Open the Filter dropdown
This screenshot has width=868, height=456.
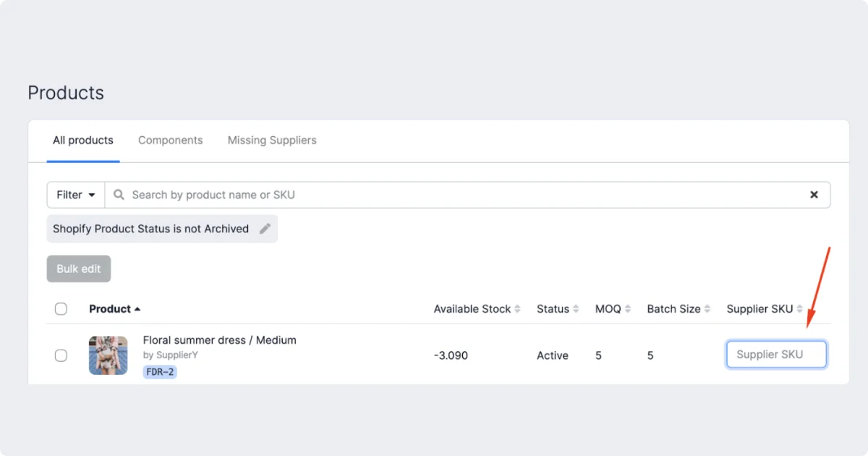pyautogui.click(x=76, y=195)
